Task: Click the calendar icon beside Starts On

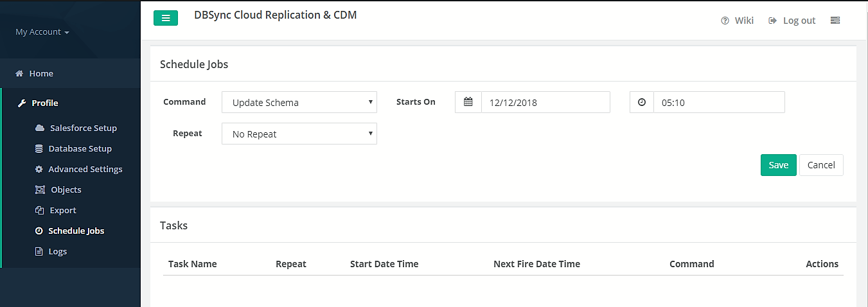Action: point(468,102)
